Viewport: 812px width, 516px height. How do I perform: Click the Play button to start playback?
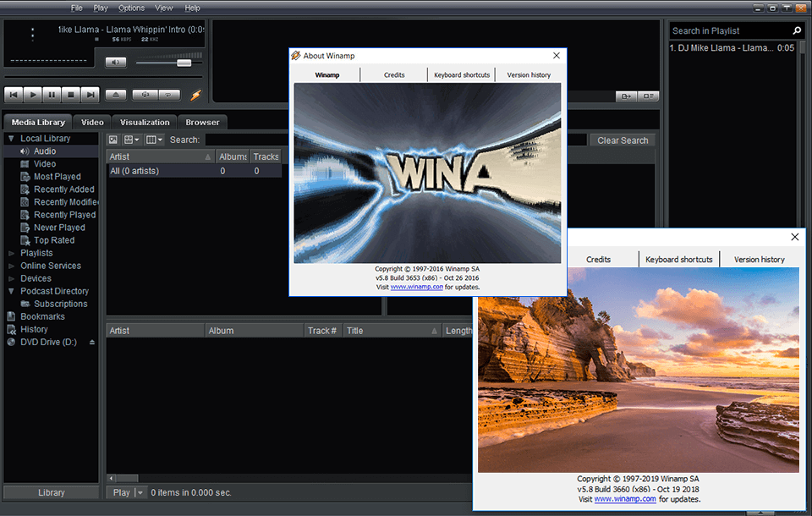(x=31, y=95)
